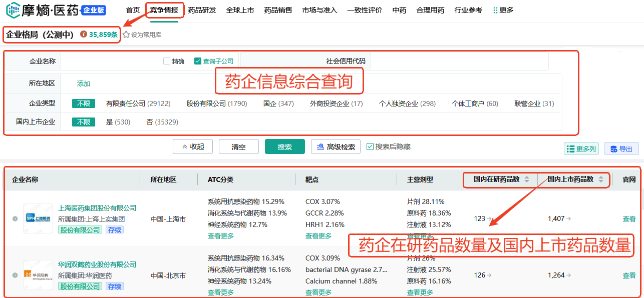The image size is (644, 298).
Task: Open 1,407 marketed drugs arrow link
Action: pos(568,218)
